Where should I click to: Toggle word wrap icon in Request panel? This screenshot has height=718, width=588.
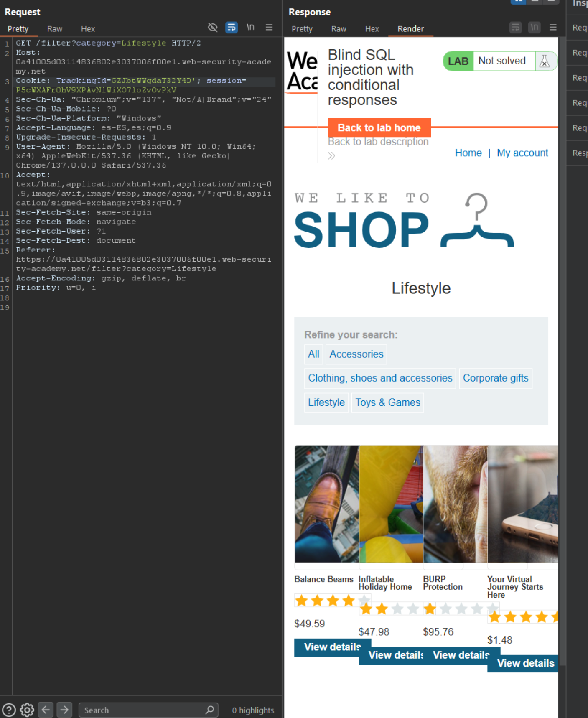click(231, 28)
